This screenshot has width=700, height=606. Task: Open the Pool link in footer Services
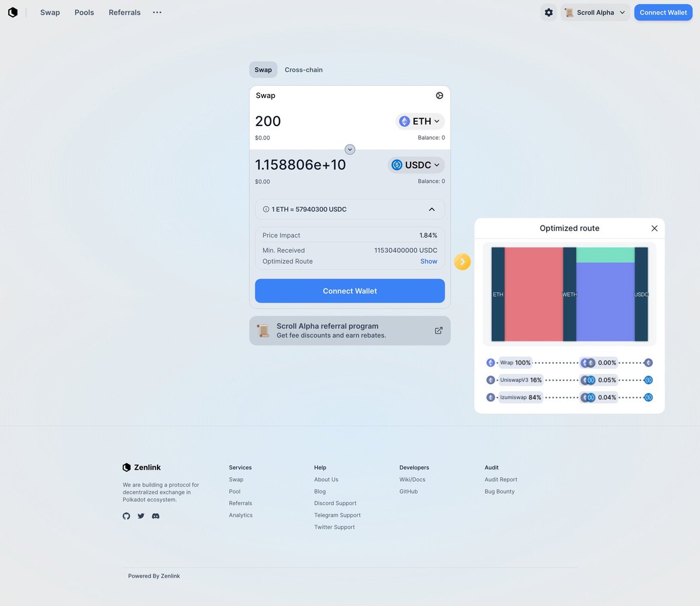click(235, 492)
